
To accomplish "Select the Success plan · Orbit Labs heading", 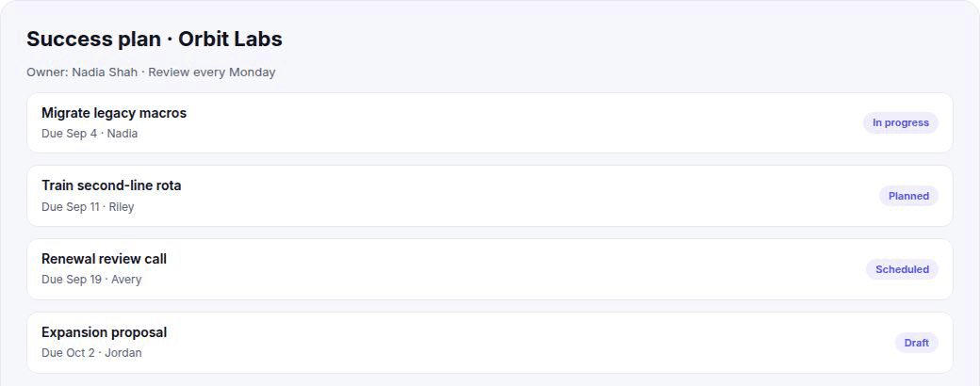I will point(155,39).
